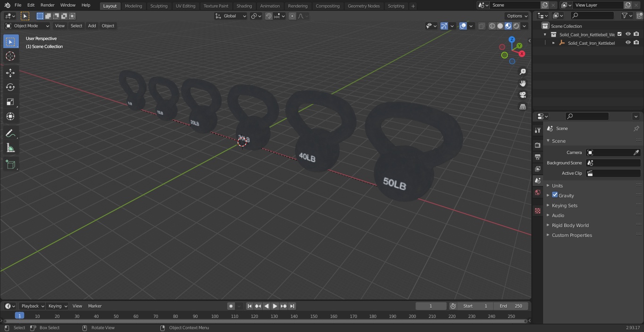This screenshot has width=644, height=332.
Task: Open the outliner filter dropdown
Action: pyautogui.click(x=627, y=16)
